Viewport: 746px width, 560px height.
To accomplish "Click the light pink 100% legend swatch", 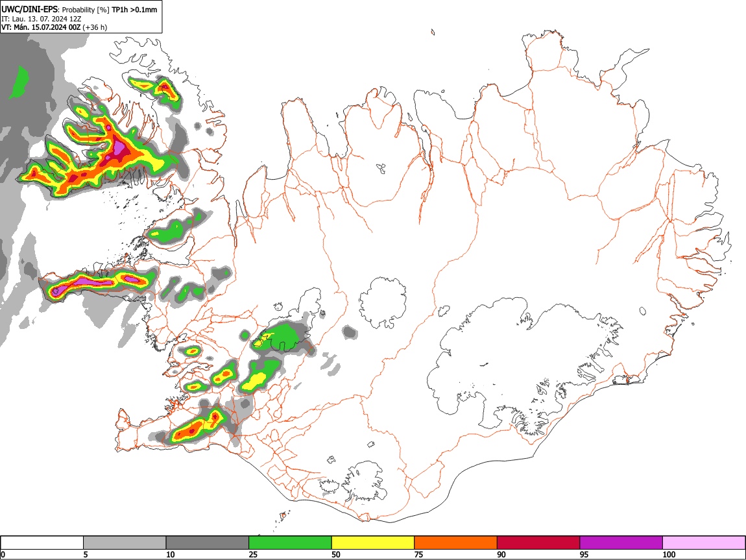I will [704, 543].
